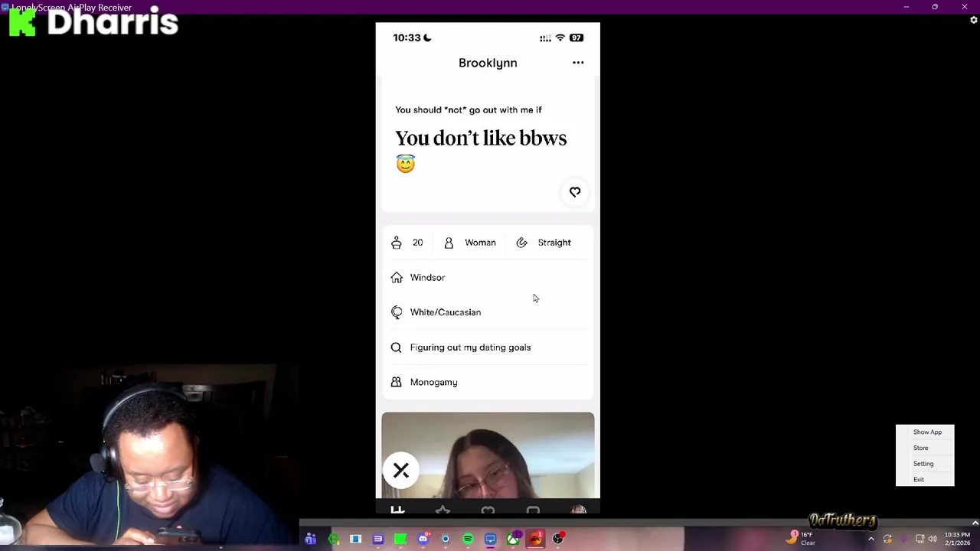Screen dimensions: 980x551
Task: Tap the Windsor location text
Action: (427, 278)
